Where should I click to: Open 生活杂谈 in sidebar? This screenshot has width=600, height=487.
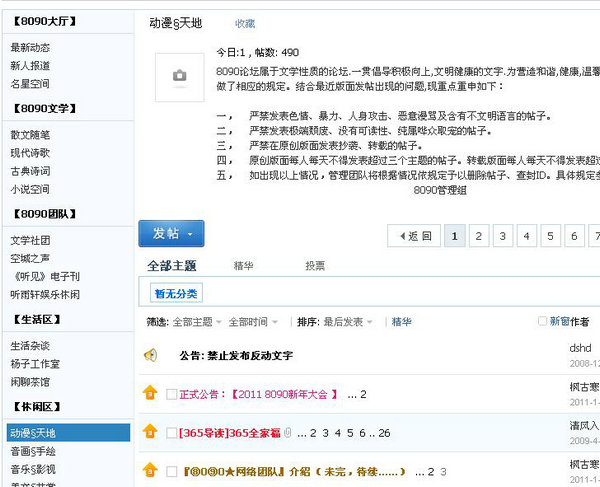coord(30,346)
